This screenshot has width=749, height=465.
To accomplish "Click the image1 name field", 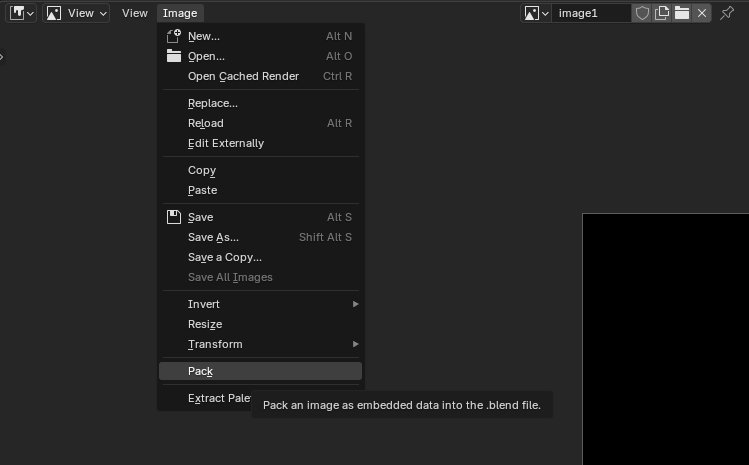I will coord(591,13).
